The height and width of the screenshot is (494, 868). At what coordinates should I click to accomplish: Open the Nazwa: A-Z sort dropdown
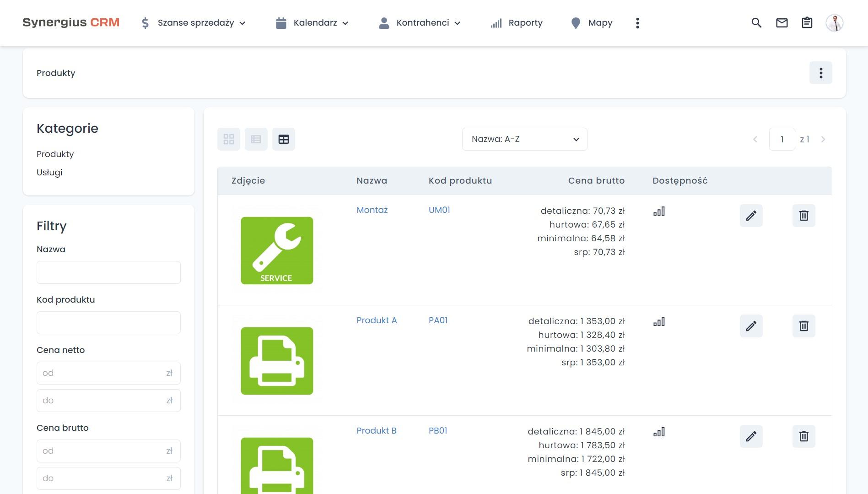(524, 139)
